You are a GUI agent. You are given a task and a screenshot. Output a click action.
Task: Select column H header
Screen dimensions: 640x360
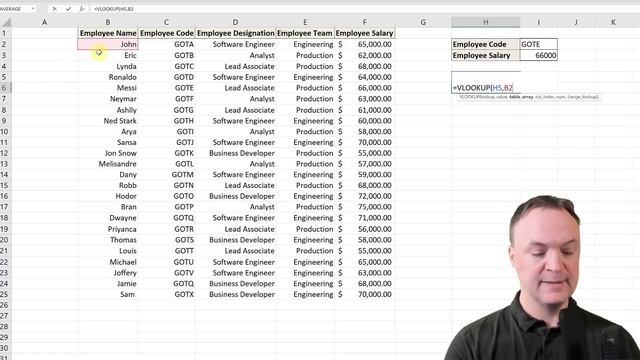click(x=486, y=22)
